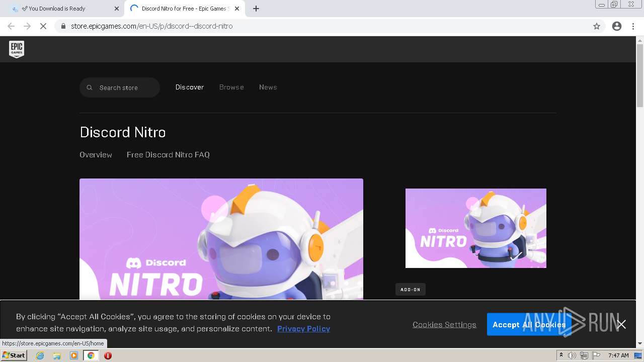Select the Overview page tab
The image size is (644, 362).
[x=96, y=155]
